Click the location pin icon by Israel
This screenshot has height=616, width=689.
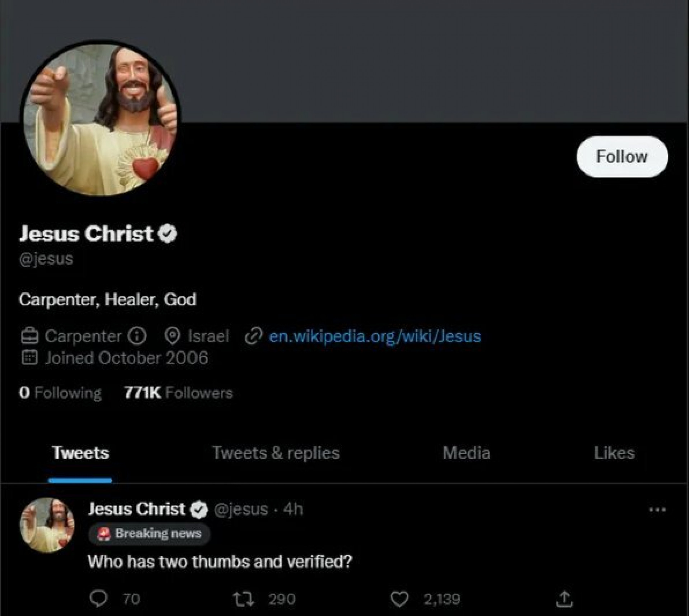[173, 336]
